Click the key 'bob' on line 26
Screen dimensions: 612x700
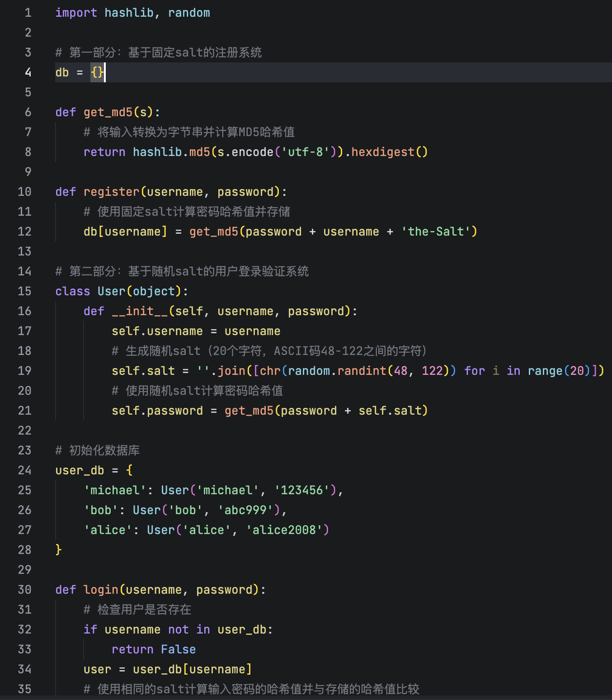pos(101,510)
